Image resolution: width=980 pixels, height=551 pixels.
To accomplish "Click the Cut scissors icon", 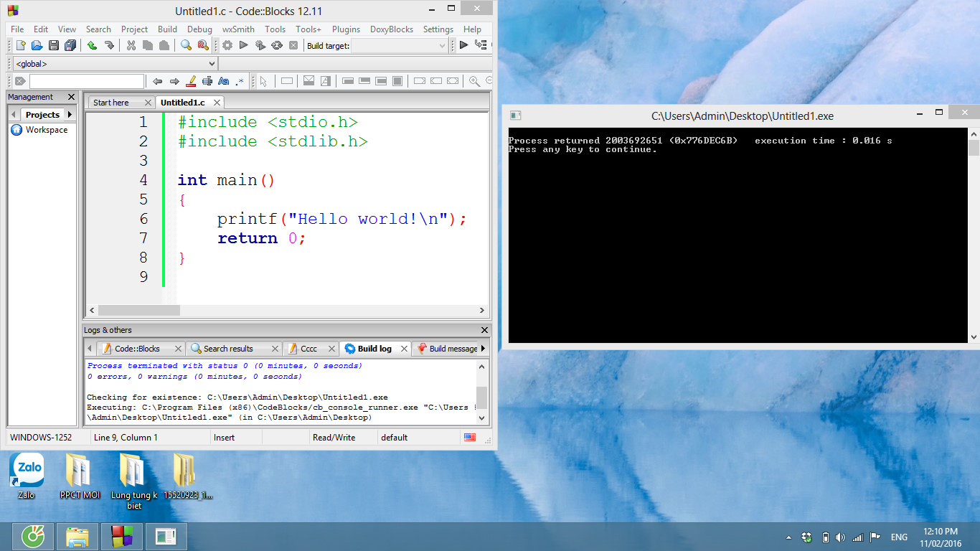I will [131, 45].
